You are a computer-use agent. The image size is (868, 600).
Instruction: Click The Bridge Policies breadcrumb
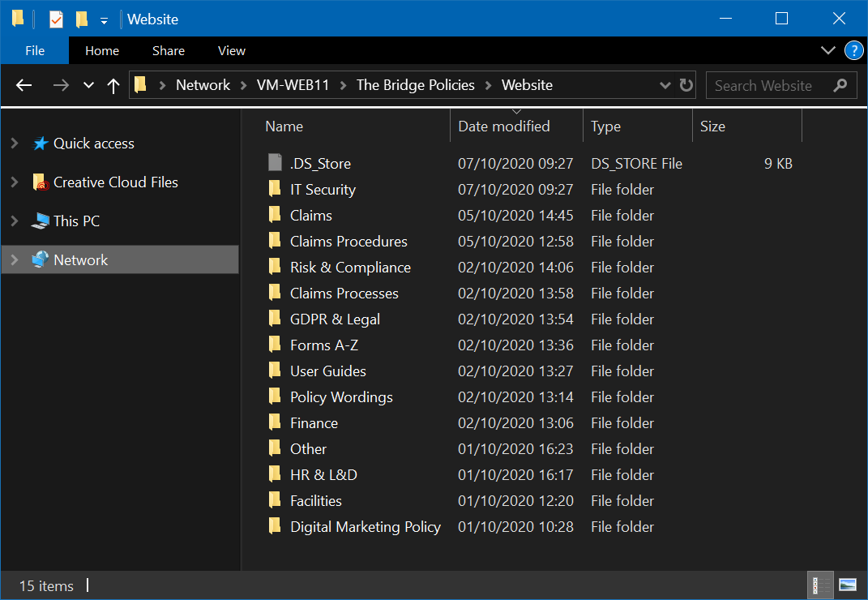click(x=415, y=85)
